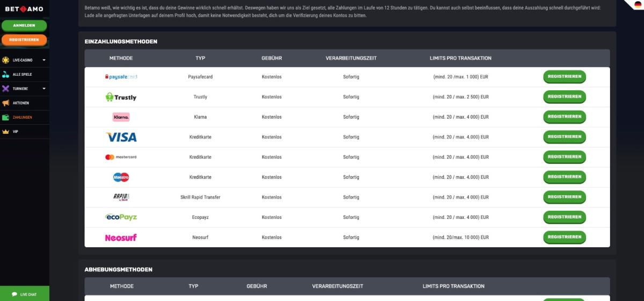Viewport: 644px width, 301px height.
Task: Click the Aktionen megaphone icon
Action: tap(6, 103)
